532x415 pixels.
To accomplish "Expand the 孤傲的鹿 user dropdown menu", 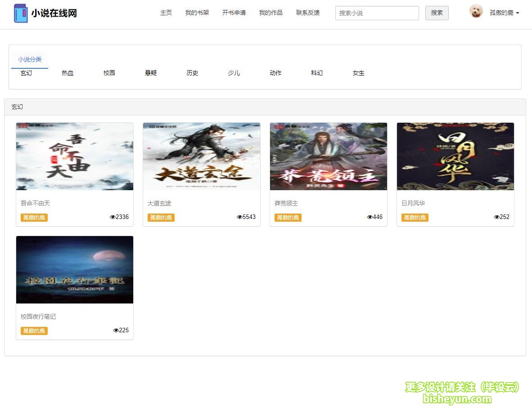I will pos(505,13).
